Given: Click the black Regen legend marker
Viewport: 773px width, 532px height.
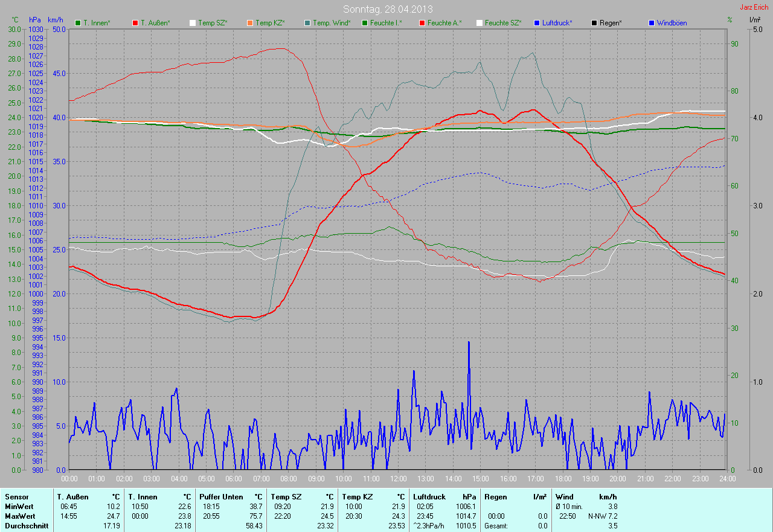Looking at the screenshot, I should click(594, 23).
